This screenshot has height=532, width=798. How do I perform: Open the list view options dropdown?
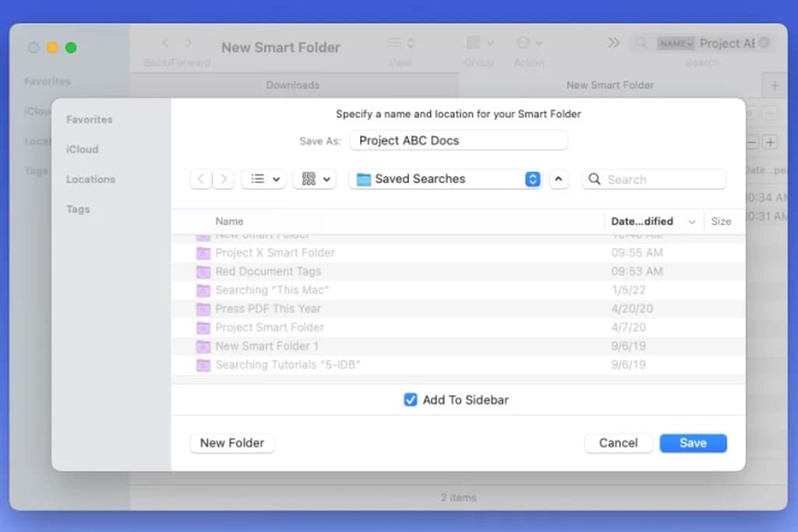tap(263, 179)
